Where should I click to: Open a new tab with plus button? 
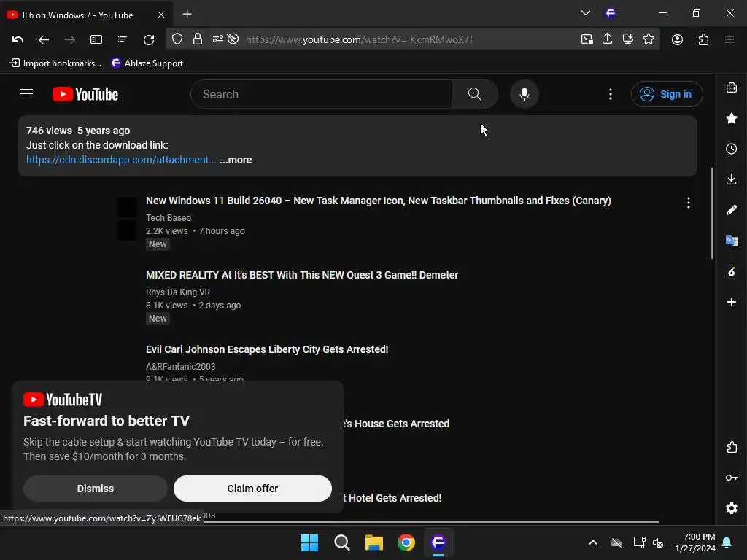coord(187,15)
